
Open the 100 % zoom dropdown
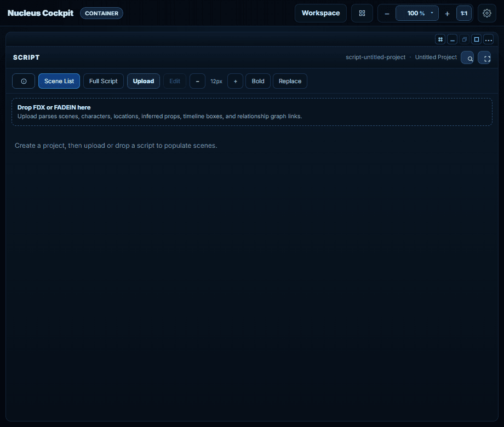pyautogui.click(x=417, y=13)
